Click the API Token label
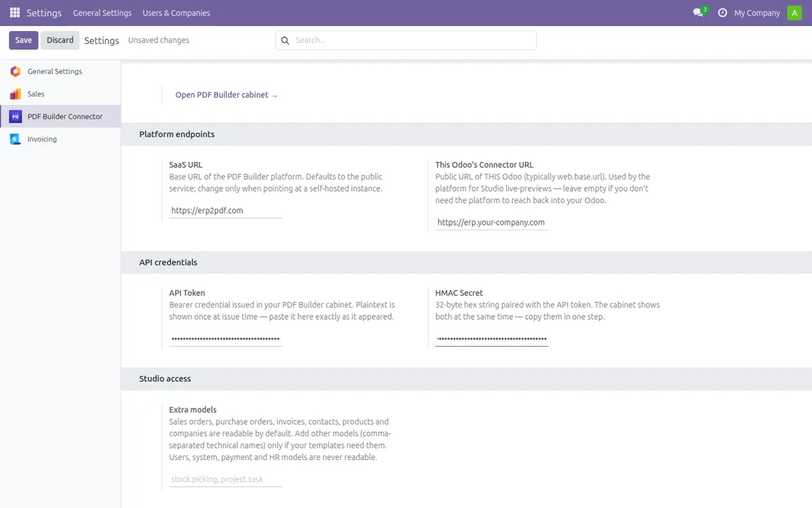 [187, 293]
